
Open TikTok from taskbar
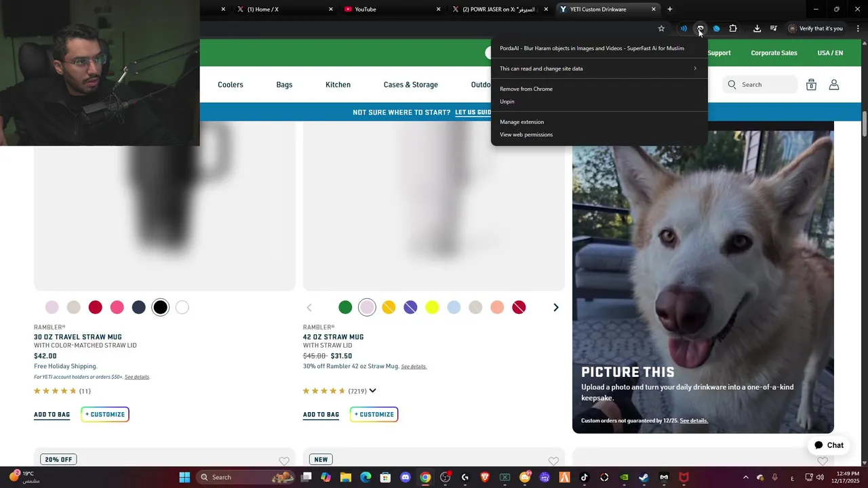(x=584, y=477)
